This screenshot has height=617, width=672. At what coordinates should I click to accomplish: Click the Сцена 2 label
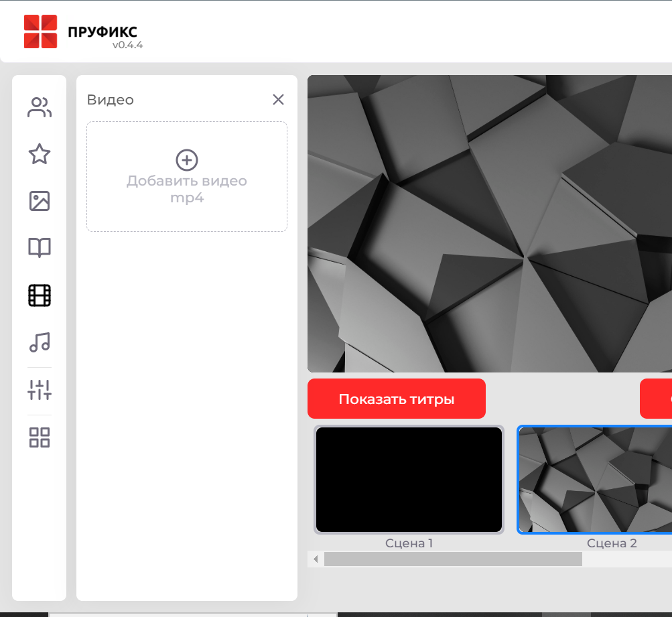pos(612,543)
